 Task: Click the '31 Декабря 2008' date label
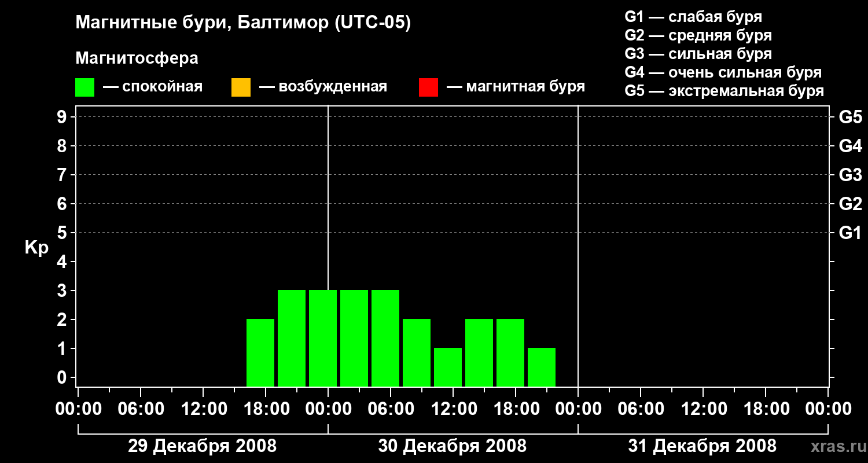[x=703, y=446]
